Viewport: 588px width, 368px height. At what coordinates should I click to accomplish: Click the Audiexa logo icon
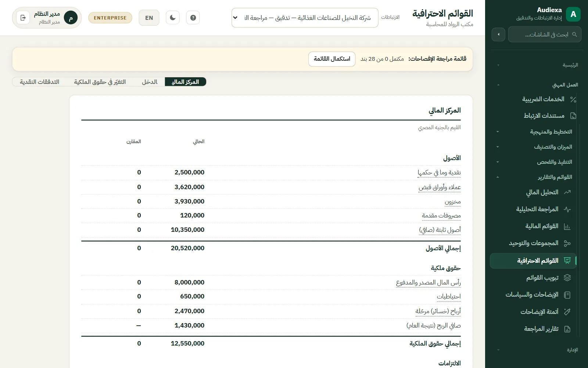(x=573, y=14)
